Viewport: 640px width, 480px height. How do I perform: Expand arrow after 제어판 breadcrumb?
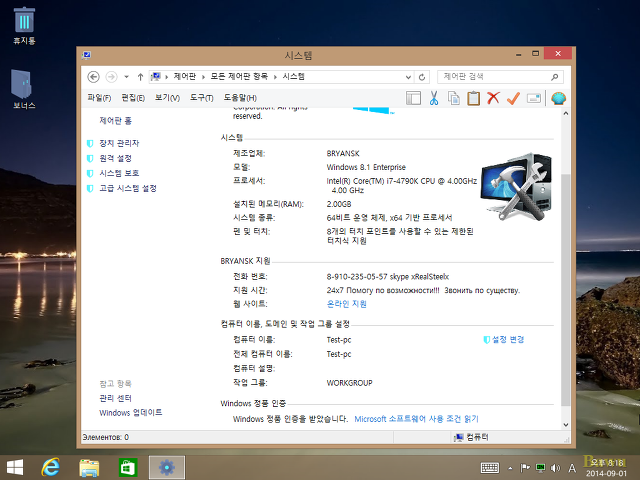pyautogui.click(x=203, y=77)
